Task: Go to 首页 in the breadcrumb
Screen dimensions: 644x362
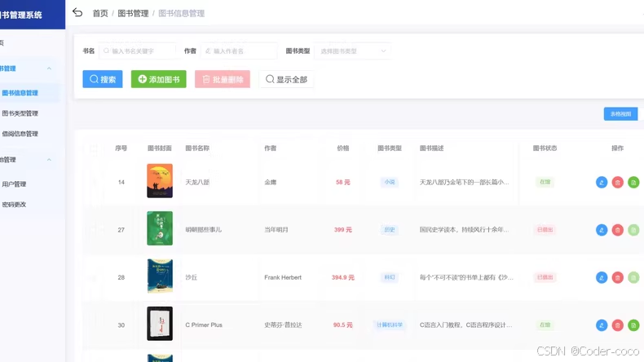Action: tap(100, 13)
